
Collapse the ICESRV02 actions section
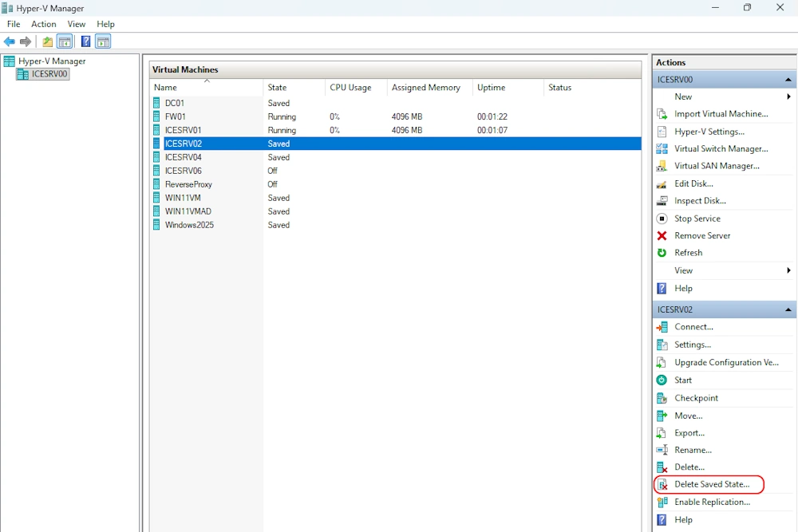coord(788,309)
